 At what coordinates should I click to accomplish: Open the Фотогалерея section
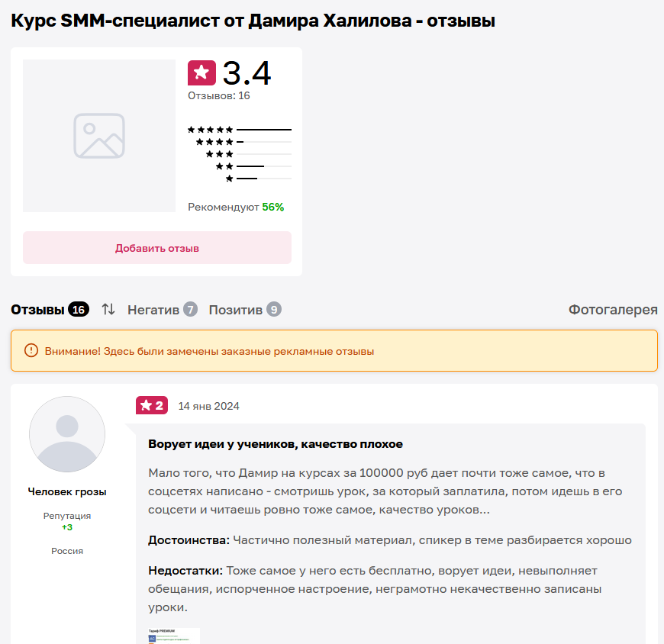pos(612,310)
